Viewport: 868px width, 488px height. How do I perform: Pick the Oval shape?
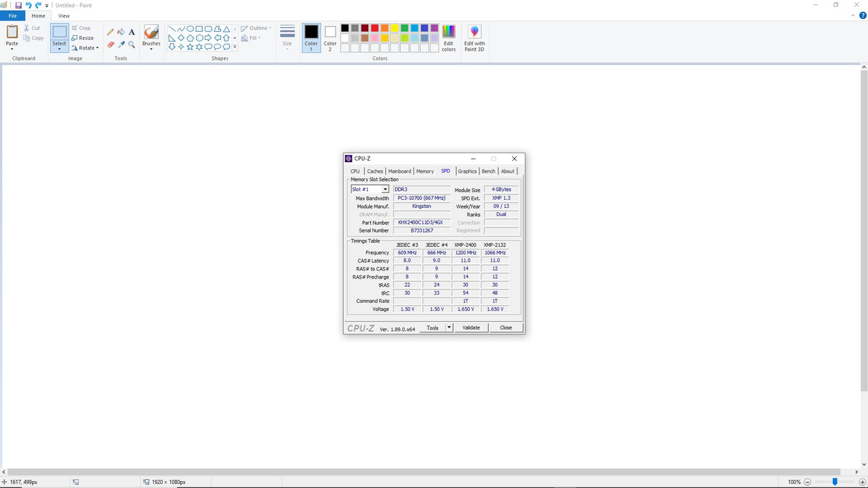point(190,29)
